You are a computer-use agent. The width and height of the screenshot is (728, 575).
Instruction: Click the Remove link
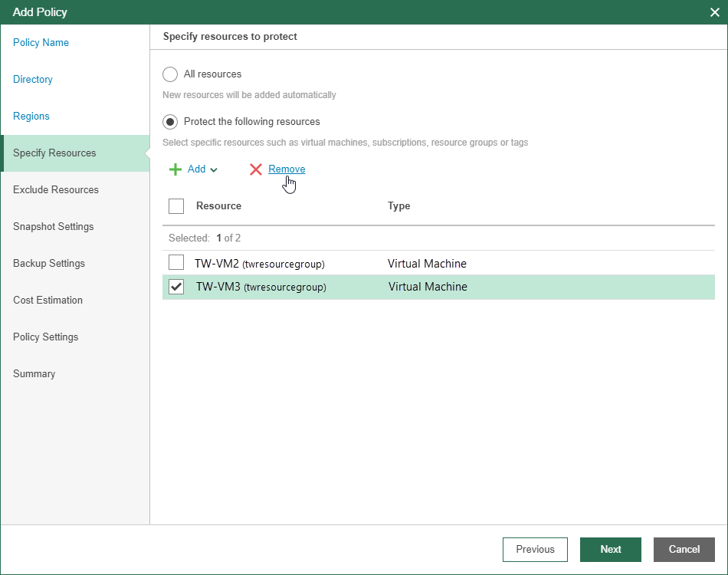tap(287, 169)
